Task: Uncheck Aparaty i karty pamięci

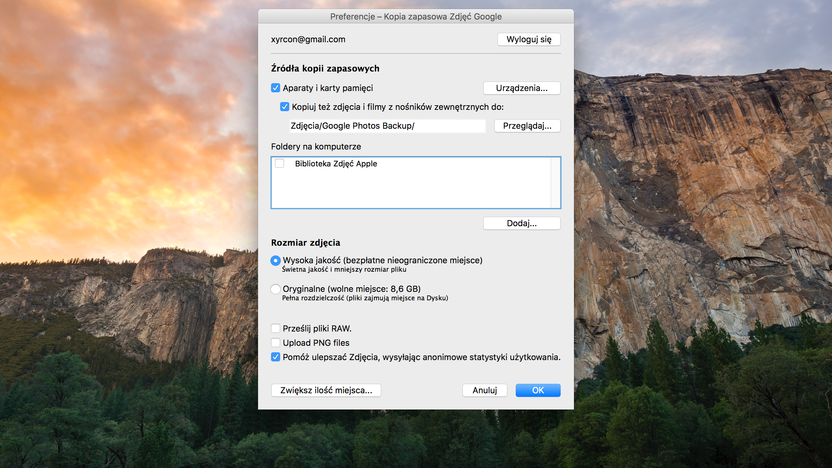Action: click(x=275, y=88)
